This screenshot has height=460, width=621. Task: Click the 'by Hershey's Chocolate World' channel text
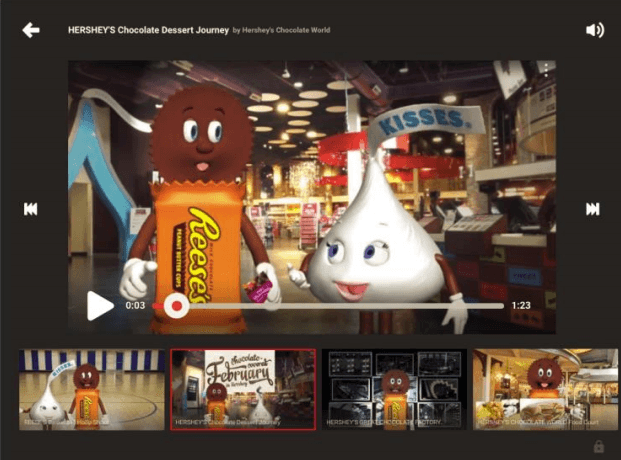click(281, 30)
